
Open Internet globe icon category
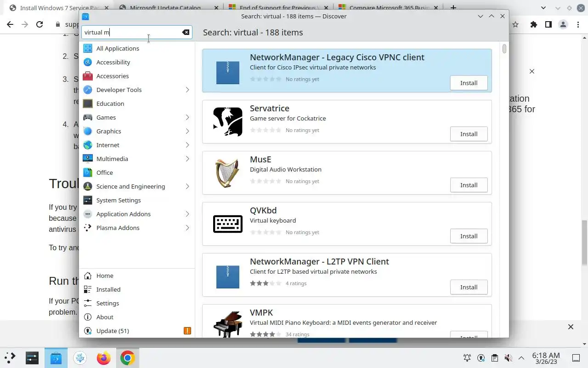(88, 145)
